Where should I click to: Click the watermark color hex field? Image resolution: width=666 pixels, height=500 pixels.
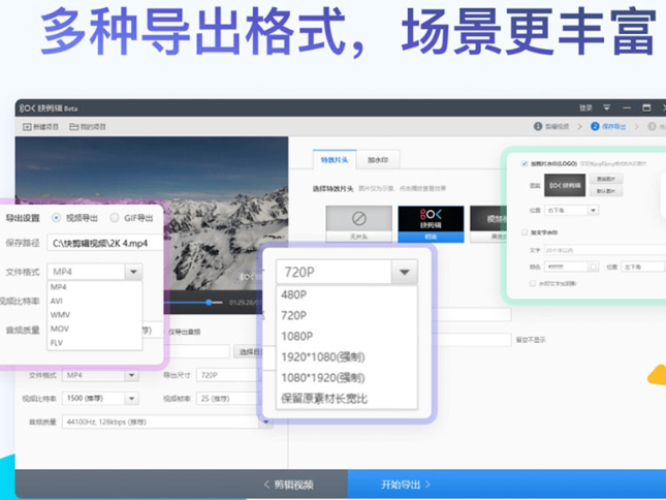pos(567,267)
